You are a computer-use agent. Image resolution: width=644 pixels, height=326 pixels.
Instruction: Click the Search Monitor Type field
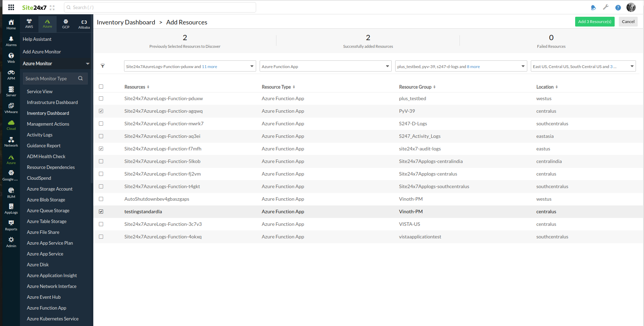51,79
